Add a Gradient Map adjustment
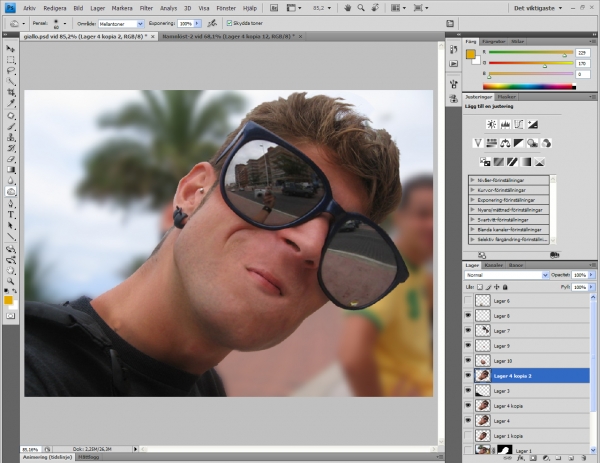This screenshot has width=600, height=463. (x=526, y=162)
